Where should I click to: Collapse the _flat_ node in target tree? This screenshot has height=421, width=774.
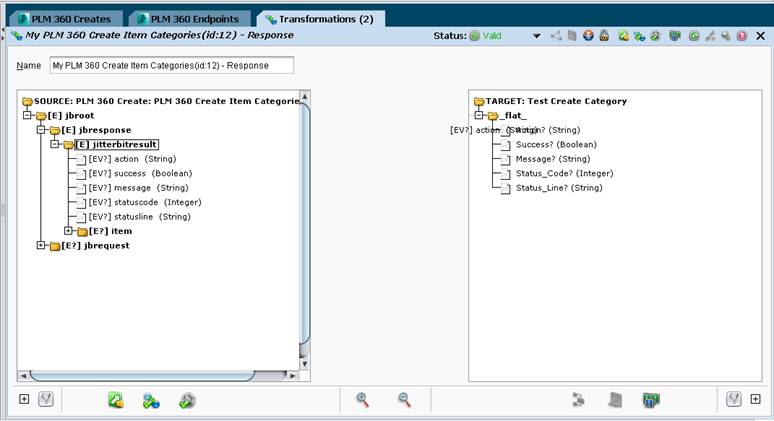click(x=479, y=115)
